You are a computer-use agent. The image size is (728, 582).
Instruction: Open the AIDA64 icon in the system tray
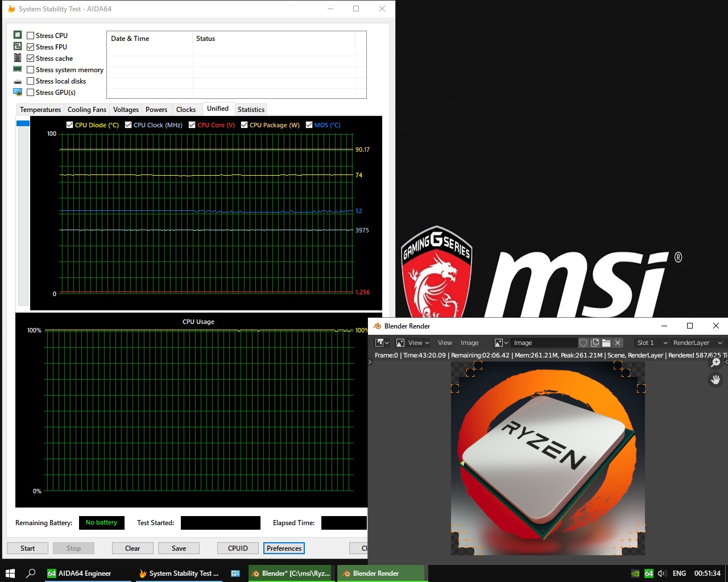point(648,573)
